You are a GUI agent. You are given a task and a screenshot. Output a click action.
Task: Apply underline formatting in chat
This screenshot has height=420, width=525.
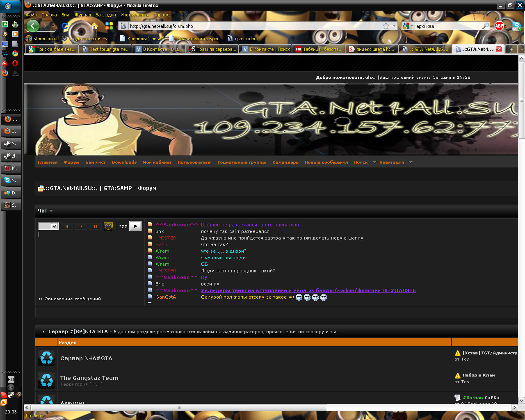(x=96, y=226)
